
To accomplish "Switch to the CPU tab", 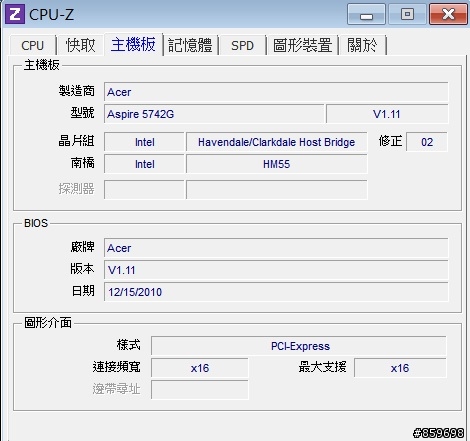I will (32, 45).
